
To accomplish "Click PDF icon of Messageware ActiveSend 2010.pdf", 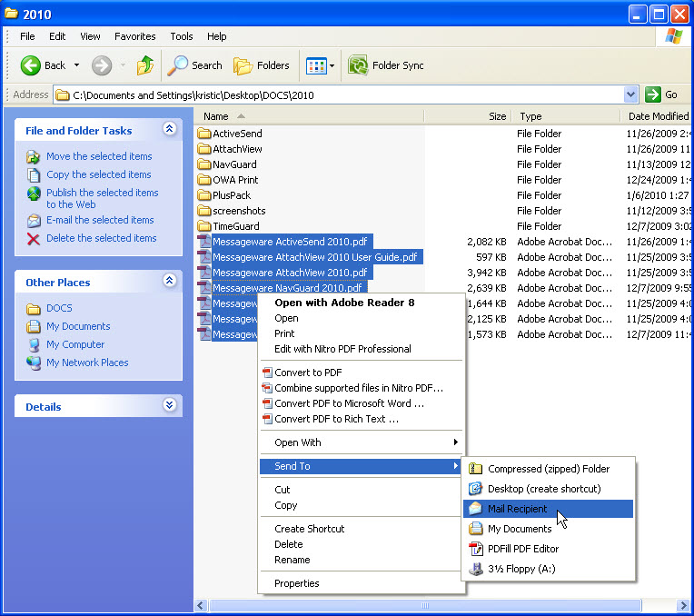I will [x=204, y=242].
